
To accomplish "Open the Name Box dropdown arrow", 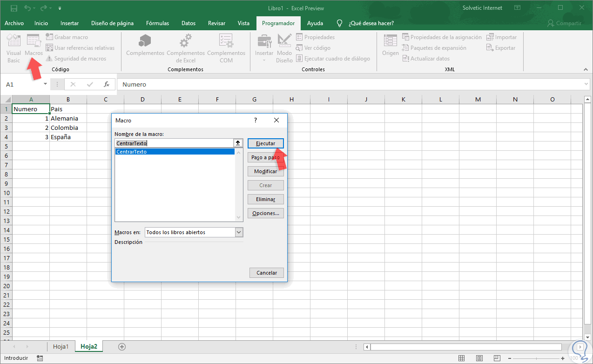I will point(45,84).
